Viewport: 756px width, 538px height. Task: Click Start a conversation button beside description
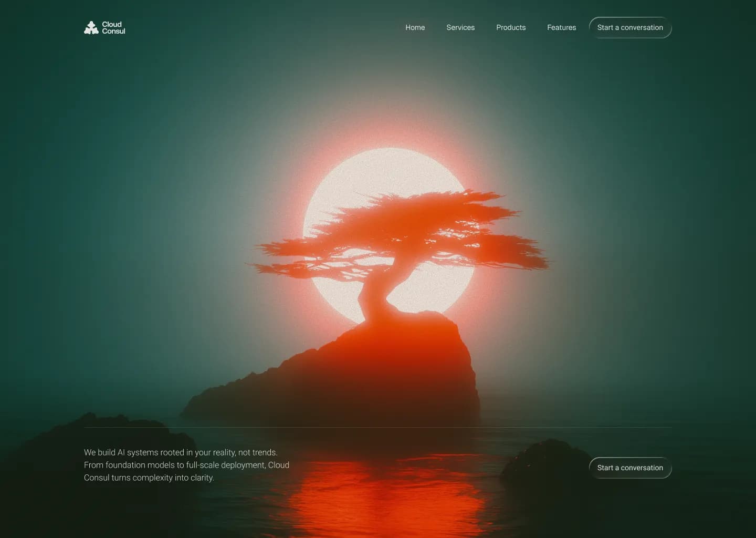pos(630,468)
